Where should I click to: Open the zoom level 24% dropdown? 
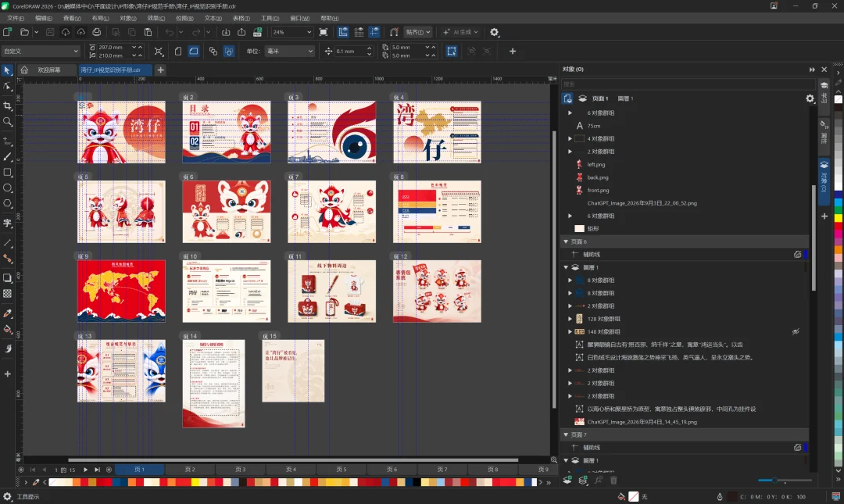[291, 32]
